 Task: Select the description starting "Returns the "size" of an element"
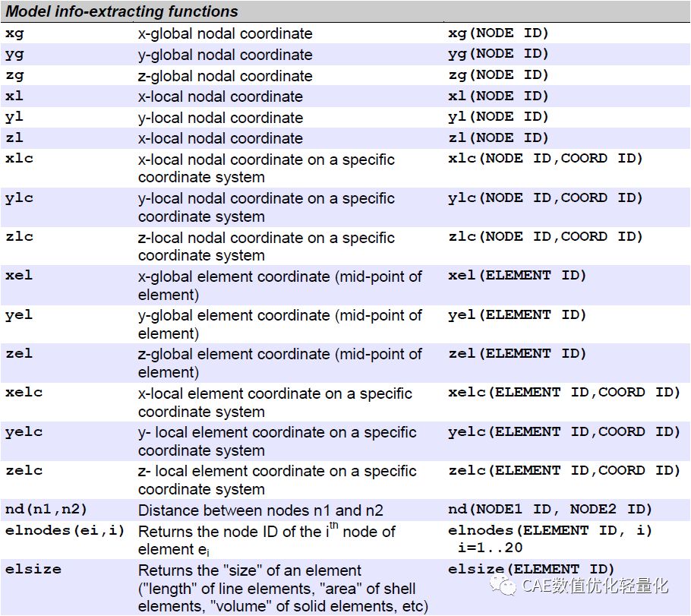click(x=283, y=589)
